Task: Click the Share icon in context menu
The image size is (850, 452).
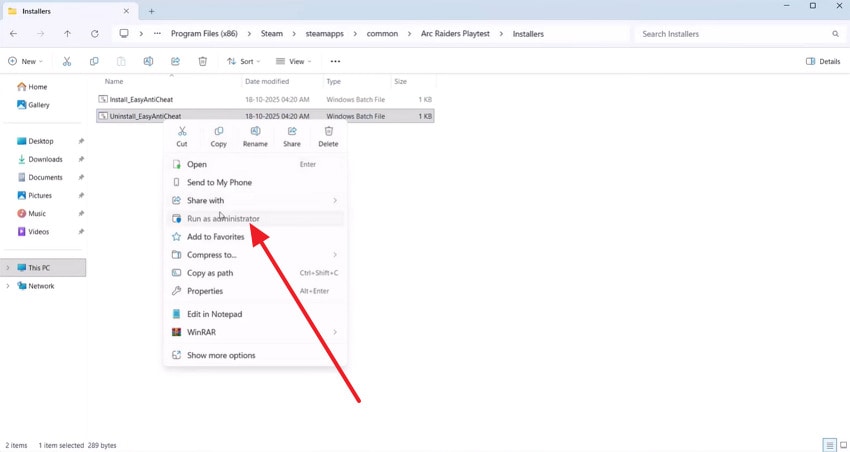Action: [292, 131]
